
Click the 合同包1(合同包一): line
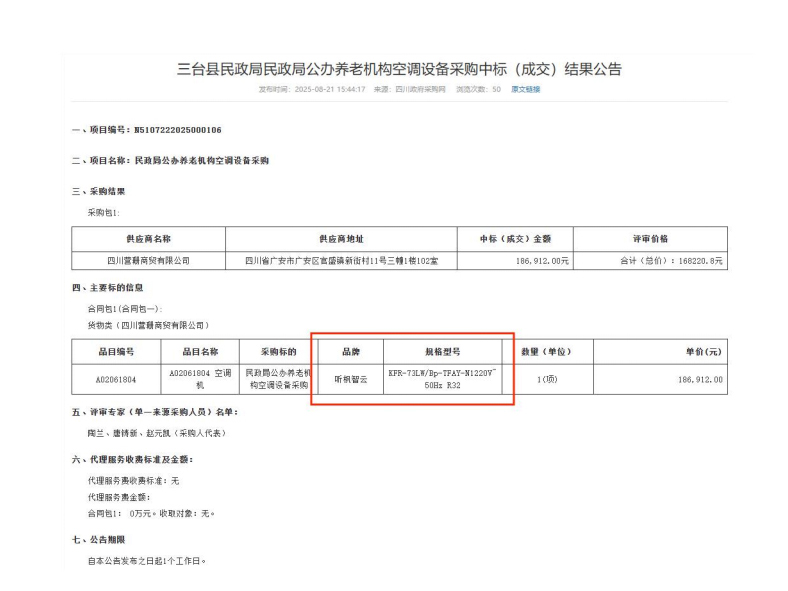[x=125, y=309]
